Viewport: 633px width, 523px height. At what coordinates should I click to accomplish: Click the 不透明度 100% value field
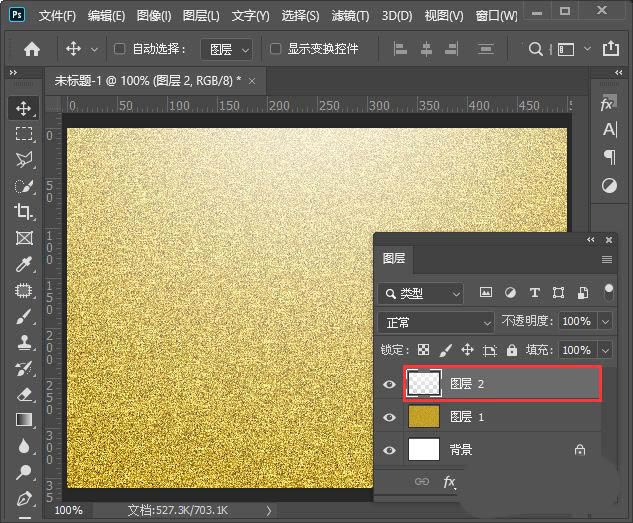click(x=576, y=322)
